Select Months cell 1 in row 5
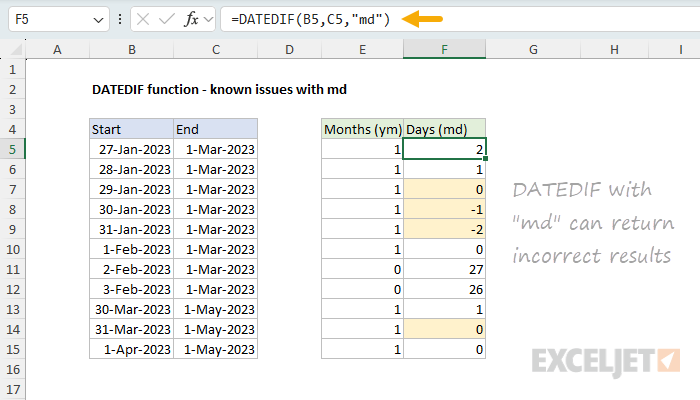The width and height of the screenshot is (700, 400). click(x=362, y=149)
